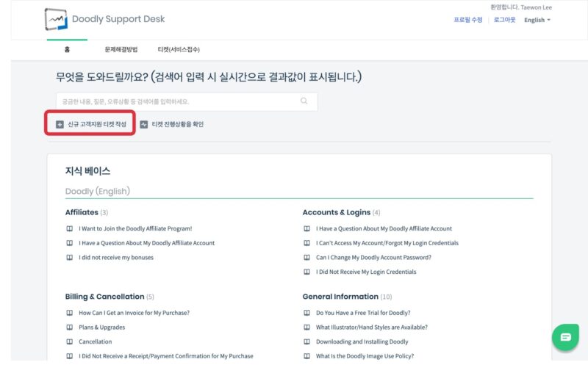Click into the knowledge base search field

click(187, 101)
